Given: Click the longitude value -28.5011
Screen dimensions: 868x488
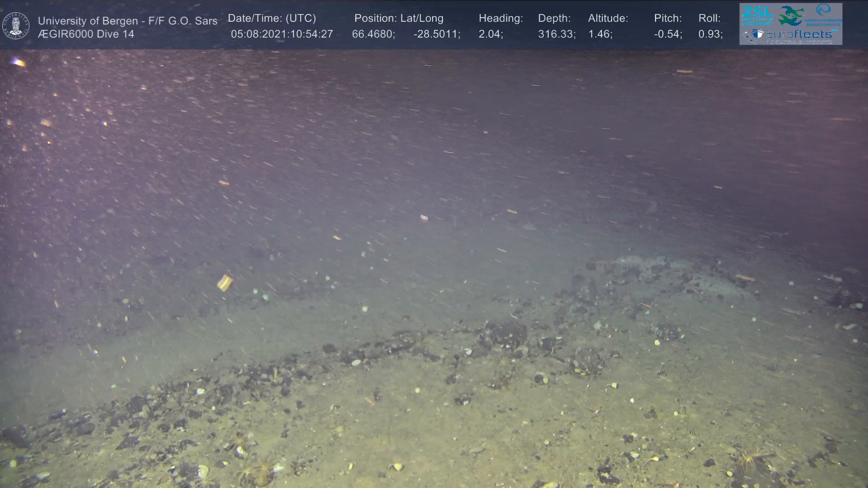Looking at the screenshot, I should (x=437, y=34).
